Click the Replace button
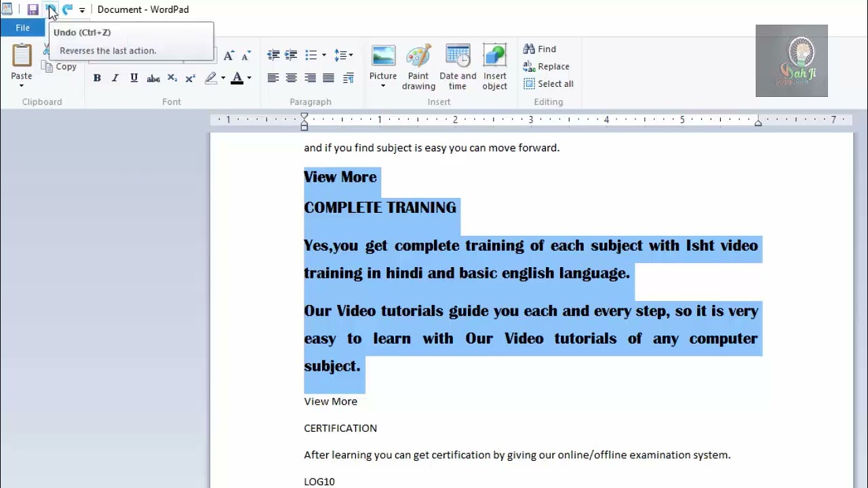The height and width of the screenshot is (488, 868). 547,66
